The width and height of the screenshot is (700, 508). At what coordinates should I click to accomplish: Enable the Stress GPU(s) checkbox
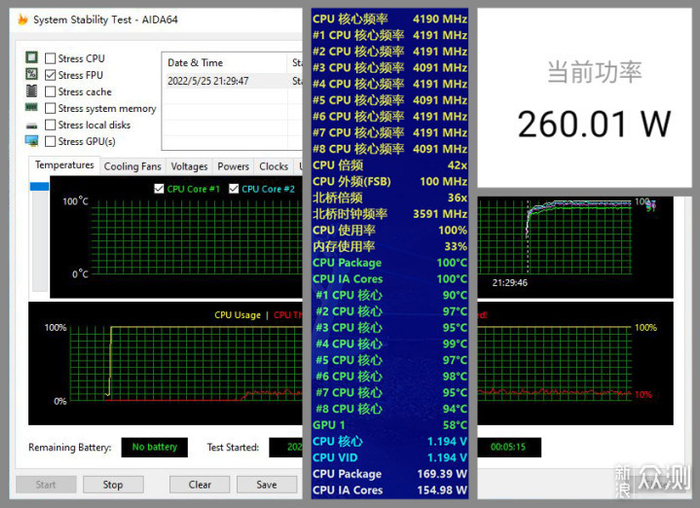coord(50,142)
